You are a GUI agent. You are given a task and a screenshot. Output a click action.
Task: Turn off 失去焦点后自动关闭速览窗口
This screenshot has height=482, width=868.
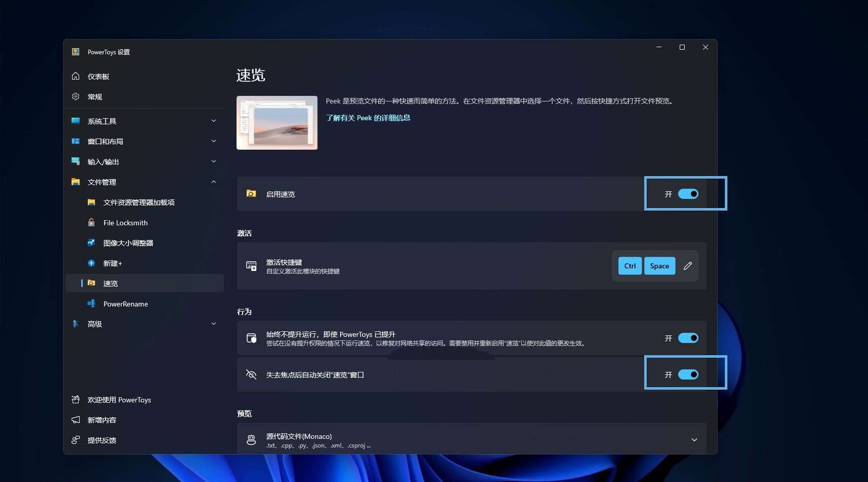click(689, 374)
